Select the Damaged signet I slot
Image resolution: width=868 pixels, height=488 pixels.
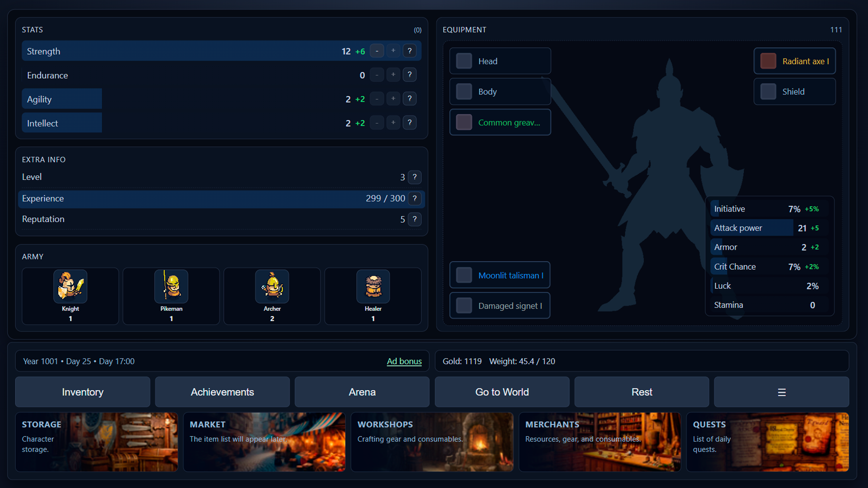(500, 305)
